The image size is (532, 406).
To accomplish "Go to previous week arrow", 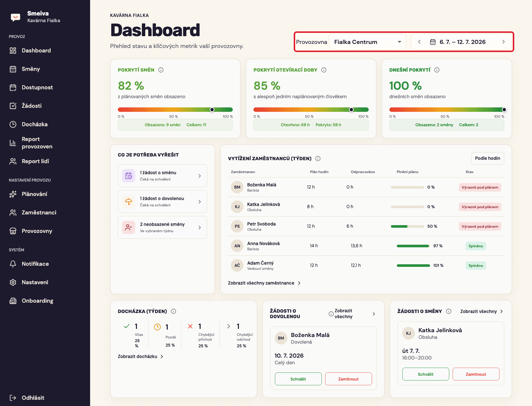I will click(419, 42).
